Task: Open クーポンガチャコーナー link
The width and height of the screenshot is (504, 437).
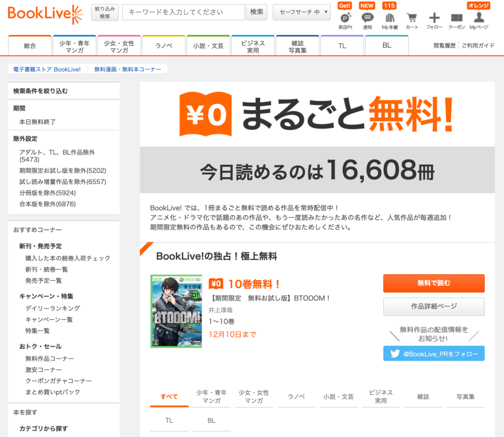Action: click(x=59, y=381)
